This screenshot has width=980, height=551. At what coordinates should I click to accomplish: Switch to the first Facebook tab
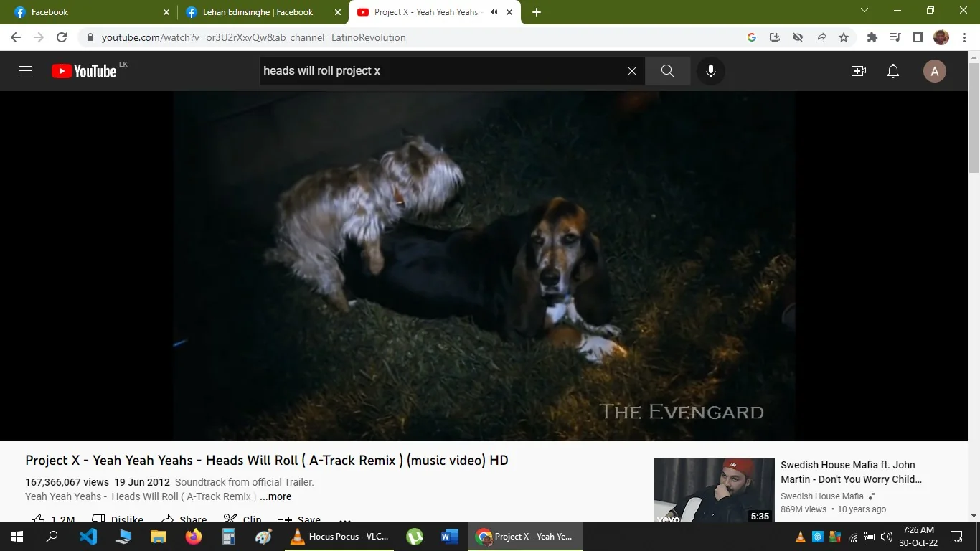pos(90,12)
